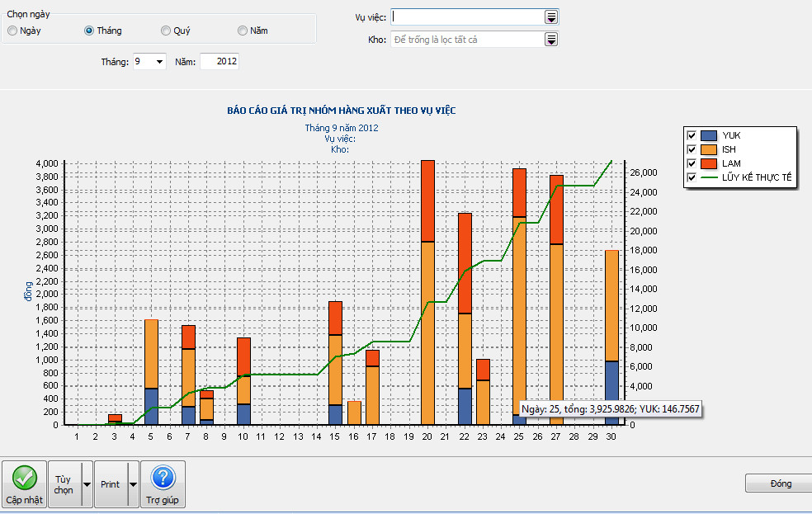The height and width of the screenshot is (514, 812).
Task: Select the Năm radio button
Action: pos(243,31)
